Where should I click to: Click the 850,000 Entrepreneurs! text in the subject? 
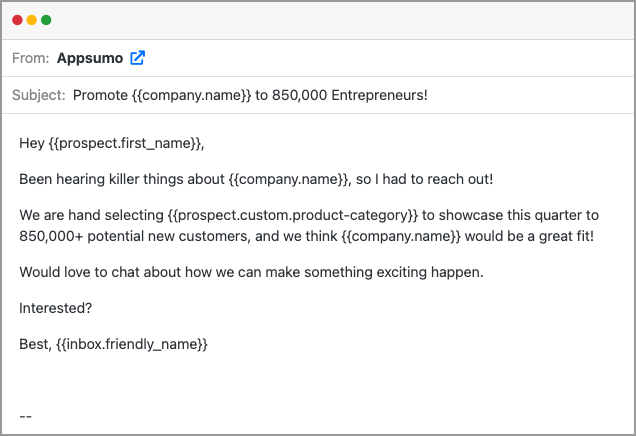pyautogui.click(x=350, y=95)
